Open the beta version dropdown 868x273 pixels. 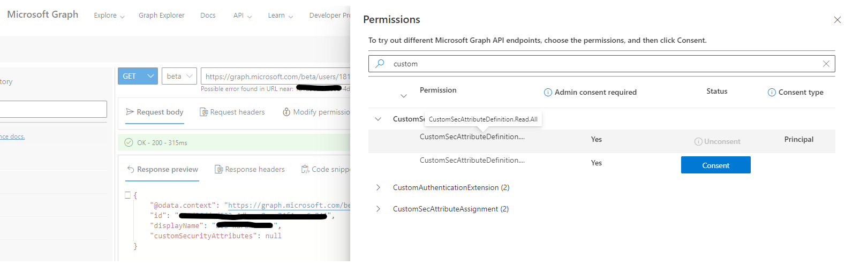click(x=179, y=77)
